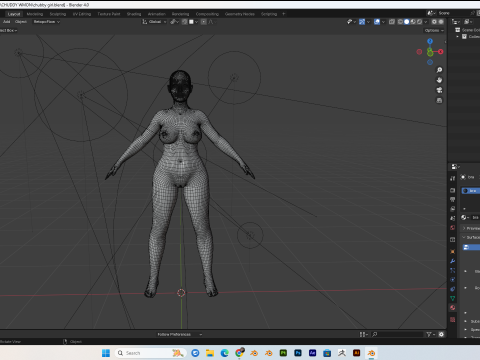Open the Object properties tab
Screen dimensions: 480x360
coord(452,252)
